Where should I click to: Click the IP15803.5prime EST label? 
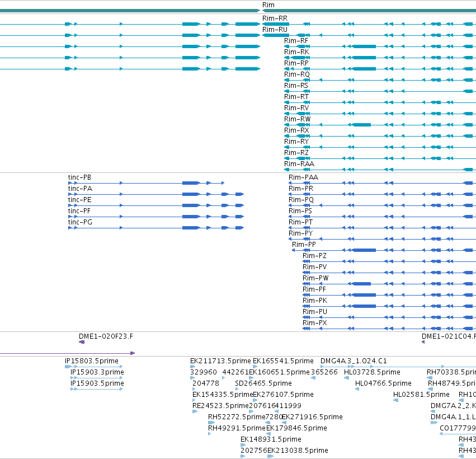click(91, 361)
